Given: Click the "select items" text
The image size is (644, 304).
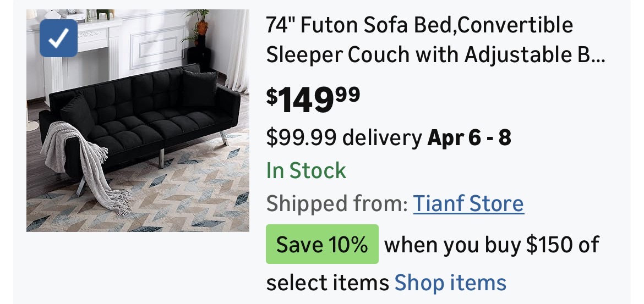Looking at the screenshot, I should 328,283.
